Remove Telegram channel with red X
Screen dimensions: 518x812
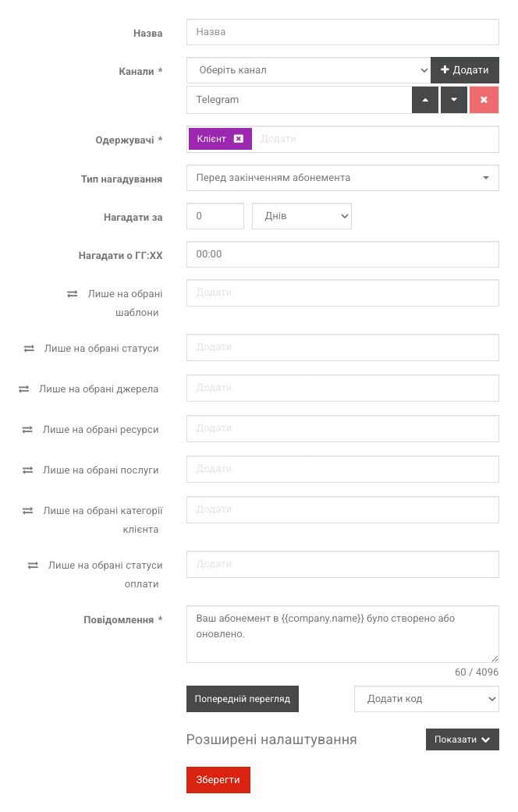pos(484,100)
